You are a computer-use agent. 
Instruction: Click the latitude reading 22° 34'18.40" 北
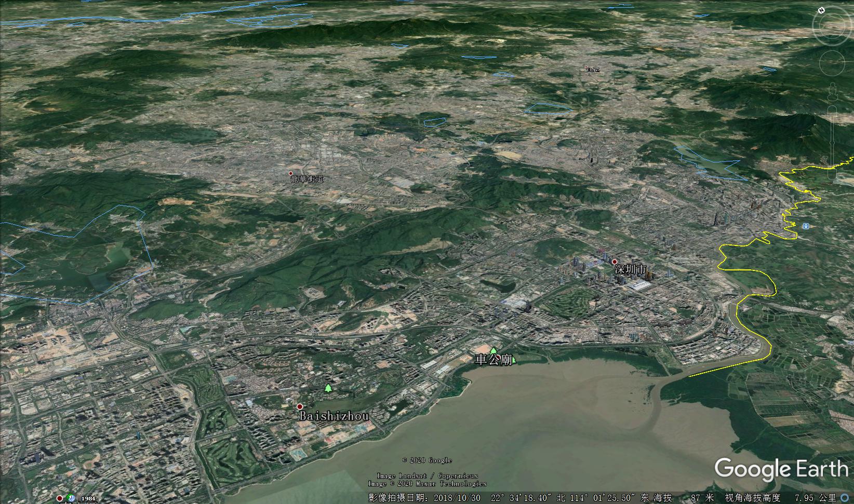point(528,498)
